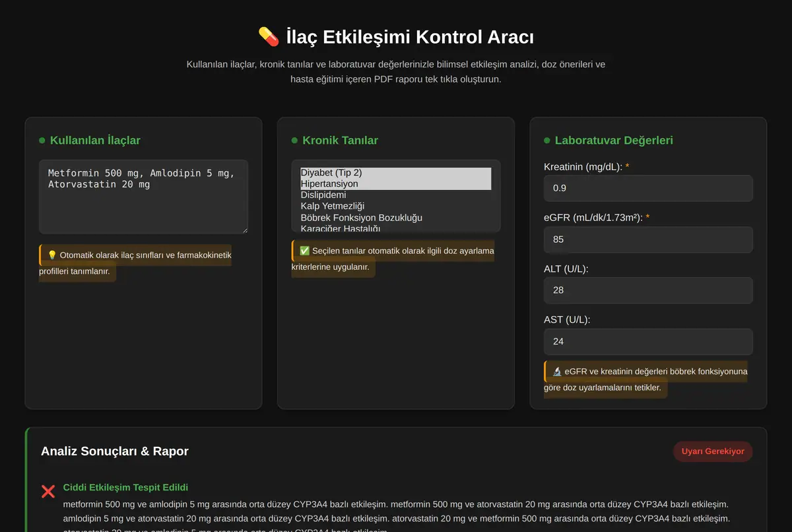This screenshot has width=792, height=532.
Task: Select Dislipidemi in diagnoses list
Action: pos(395,195)
